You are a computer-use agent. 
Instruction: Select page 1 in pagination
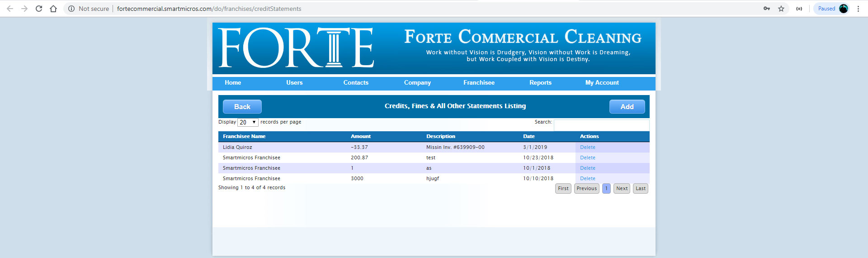point(606,188)
